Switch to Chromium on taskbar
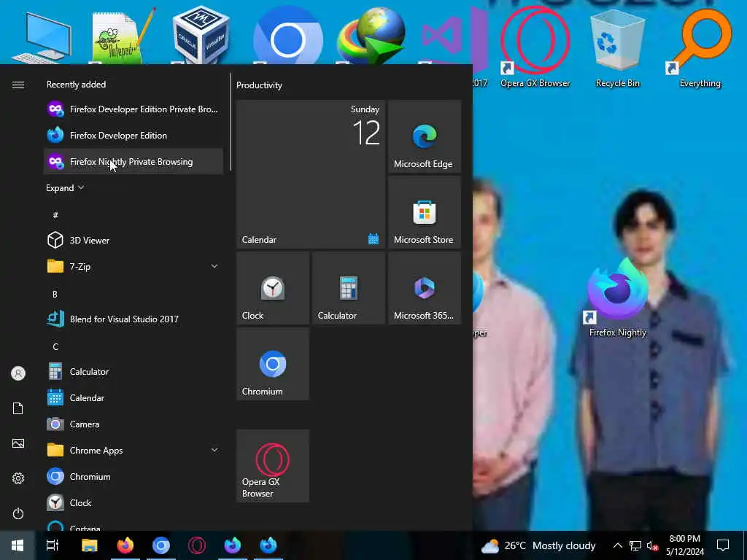Viewport: 747px width, 560px height. point(161,545)
